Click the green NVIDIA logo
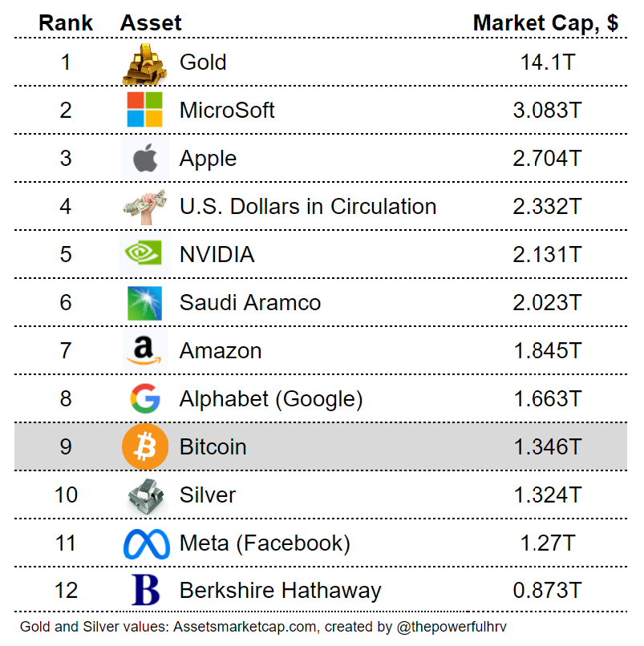Screen dimensions: 644x646 (x=144, y=254)
